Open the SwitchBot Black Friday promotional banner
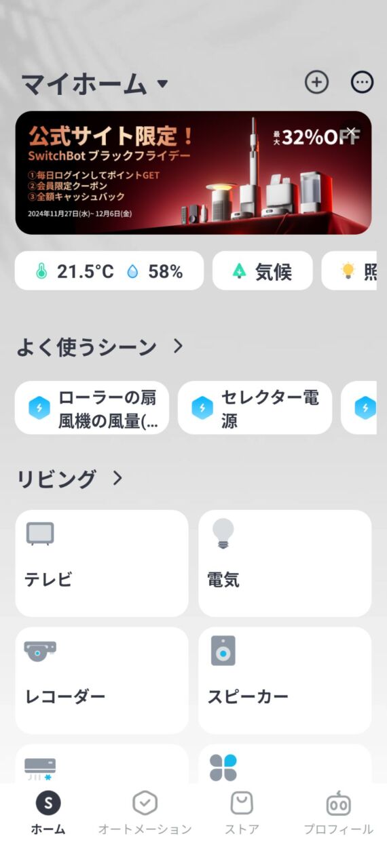The width and height of the screenshot is (387, 868). click(x=193, y=173)
